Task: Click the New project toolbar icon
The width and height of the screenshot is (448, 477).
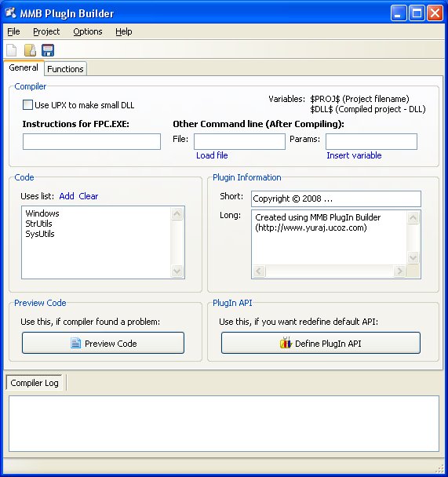Action: click(x=12, y=50)
